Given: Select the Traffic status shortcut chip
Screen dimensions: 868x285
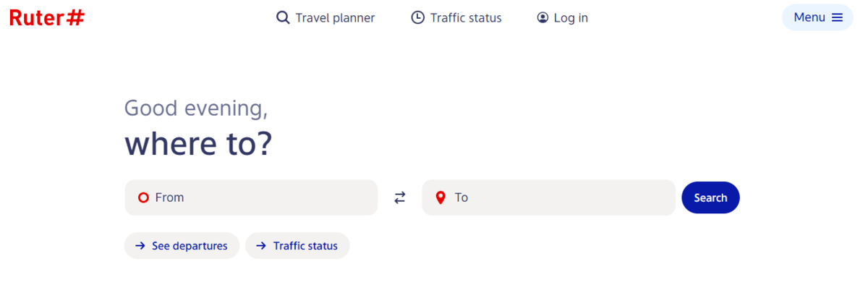Looking at the screenshot, I should click(x=297, y=246).
